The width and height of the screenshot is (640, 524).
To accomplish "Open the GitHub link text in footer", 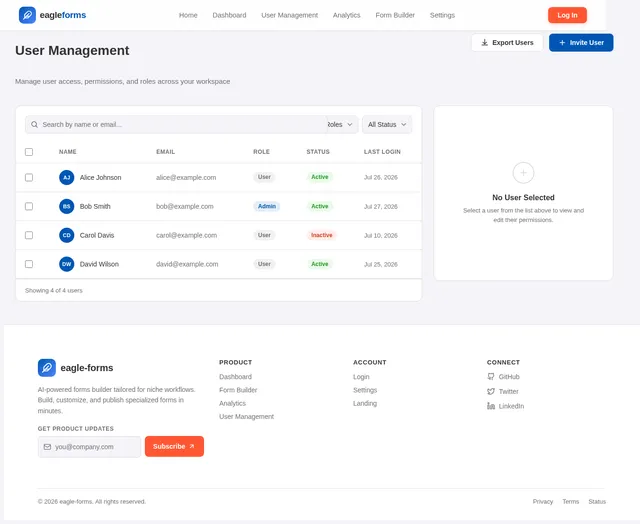I will [509, 377].
